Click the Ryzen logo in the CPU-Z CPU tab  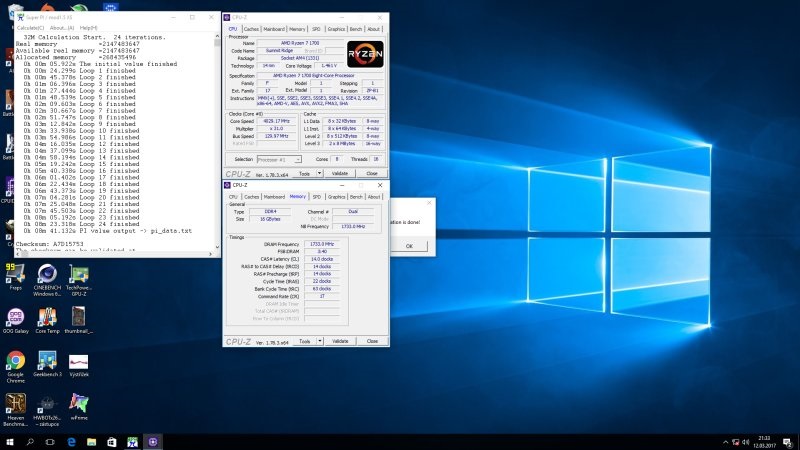[x=365, y=54]
